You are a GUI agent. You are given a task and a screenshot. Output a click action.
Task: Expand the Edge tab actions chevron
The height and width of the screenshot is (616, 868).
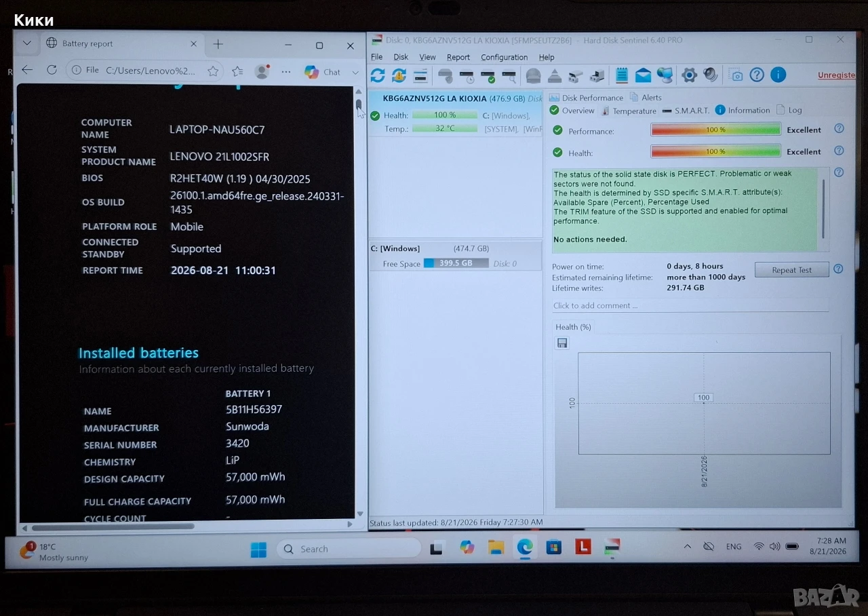point(26,43)
